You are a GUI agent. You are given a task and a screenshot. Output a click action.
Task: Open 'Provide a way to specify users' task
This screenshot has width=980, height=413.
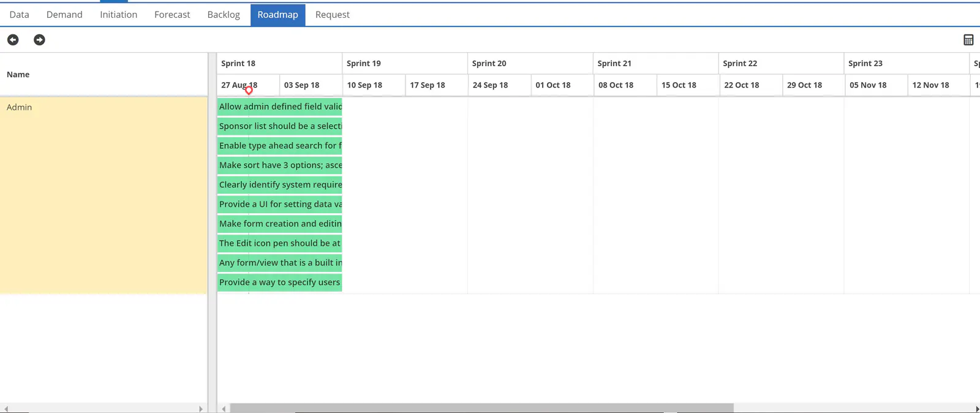tap(280, 282)
